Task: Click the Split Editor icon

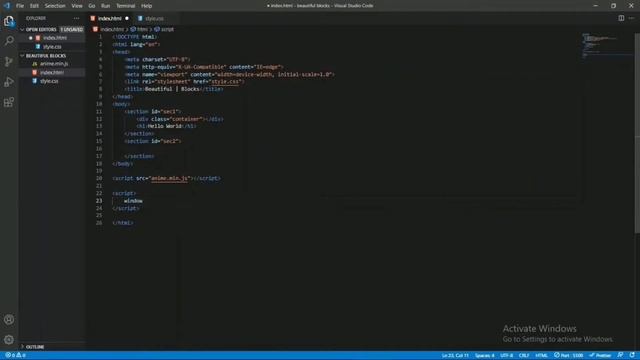Action: 621,18
